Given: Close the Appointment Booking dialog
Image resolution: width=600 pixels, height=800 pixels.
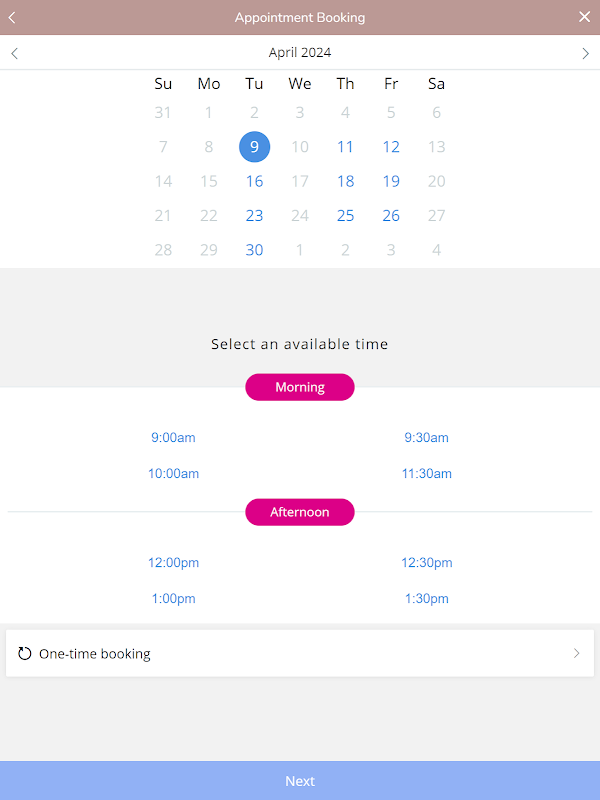Looking at the screenshot, I should pyautogui.click(x=585, y=17).
